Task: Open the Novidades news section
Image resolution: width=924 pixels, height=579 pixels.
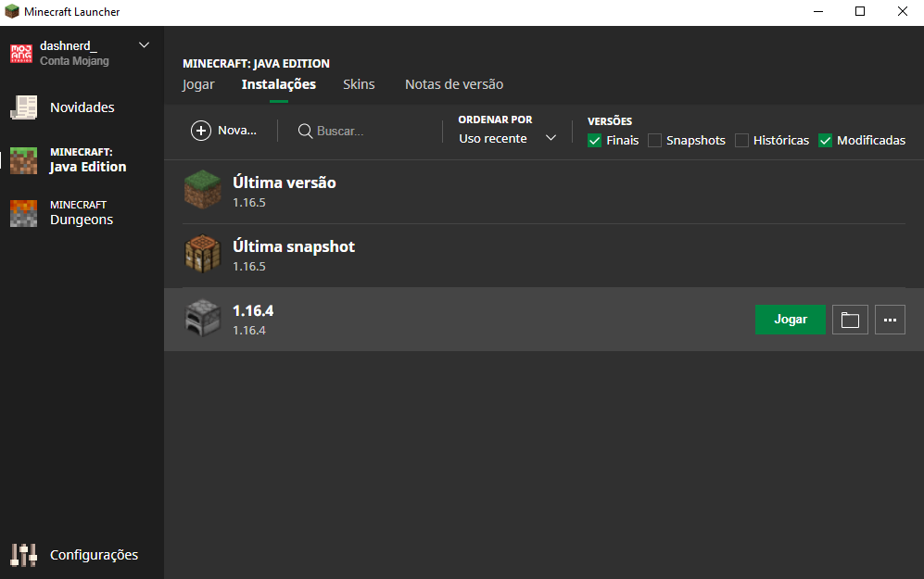Action: click(x=82, y=107)
